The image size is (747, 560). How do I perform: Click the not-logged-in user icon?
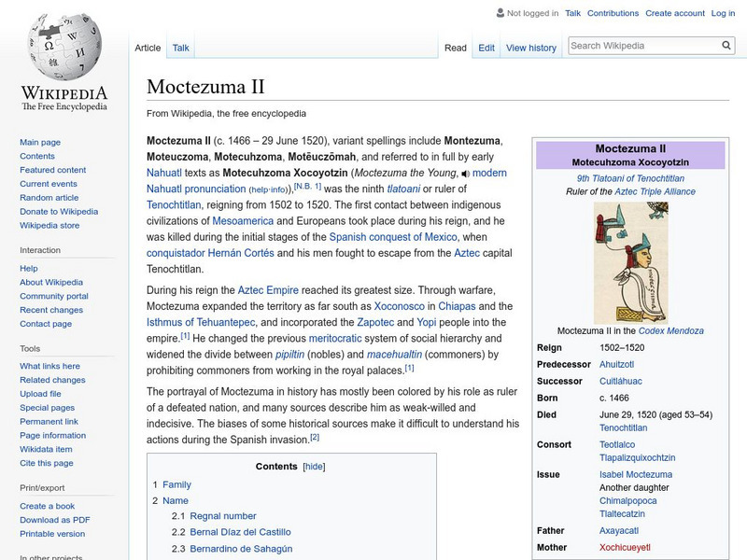[500, 13]
